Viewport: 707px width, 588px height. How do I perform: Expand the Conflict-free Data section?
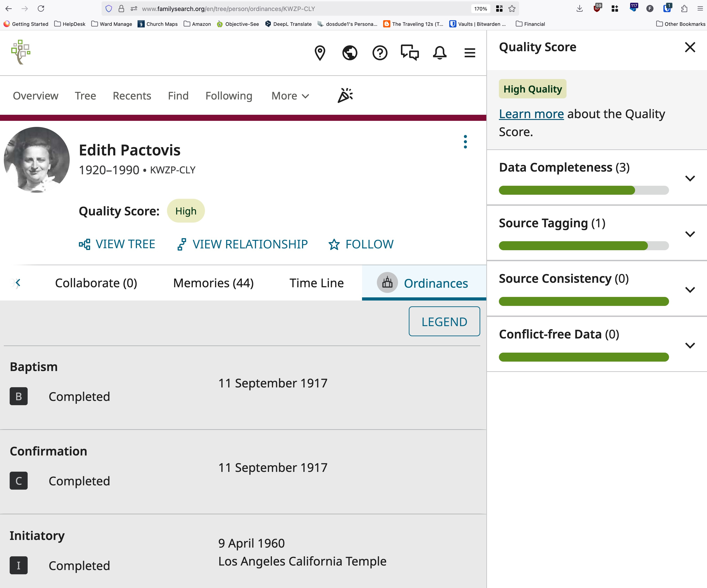[x=690, y=345]
